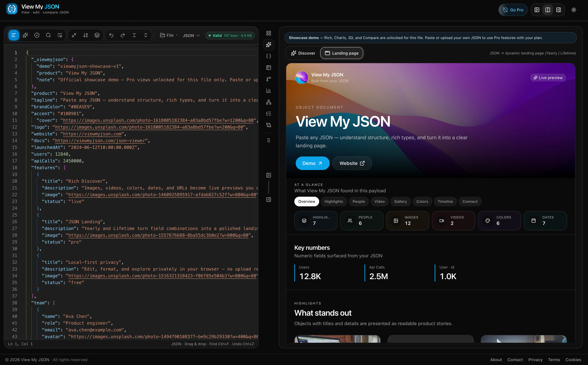
Task: Click the Go Pro button
Action: (513, 10)
